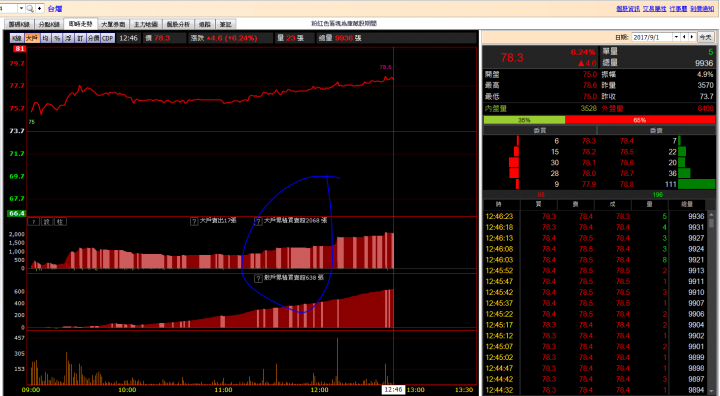Click the question-mark button beside 說

click(x=33, y=222)
